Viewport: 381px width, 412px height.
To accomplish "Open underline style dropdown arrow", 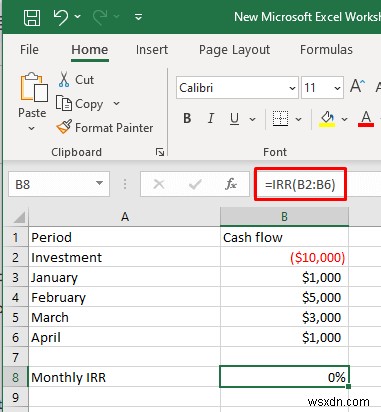I will point(253,119).
